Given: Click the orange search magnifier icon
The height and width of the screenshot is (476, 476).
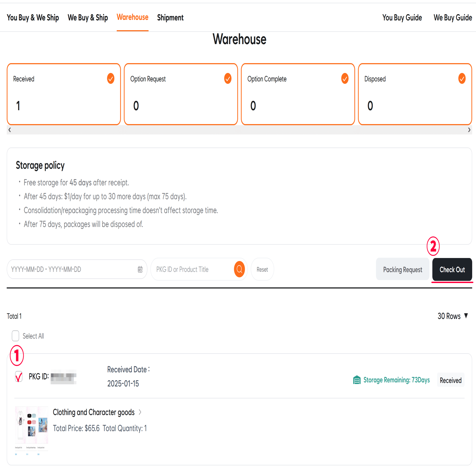Looking at the screenshot, I should (239, 269).
